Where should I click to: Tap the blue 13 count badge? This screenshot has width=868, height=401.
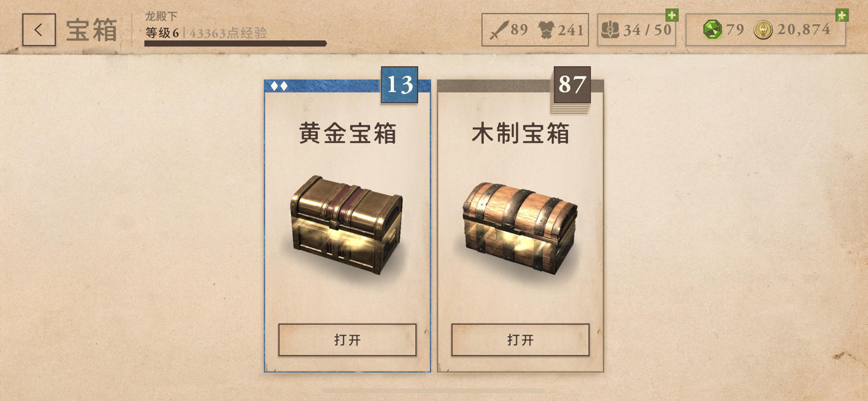tap(400, 85)
